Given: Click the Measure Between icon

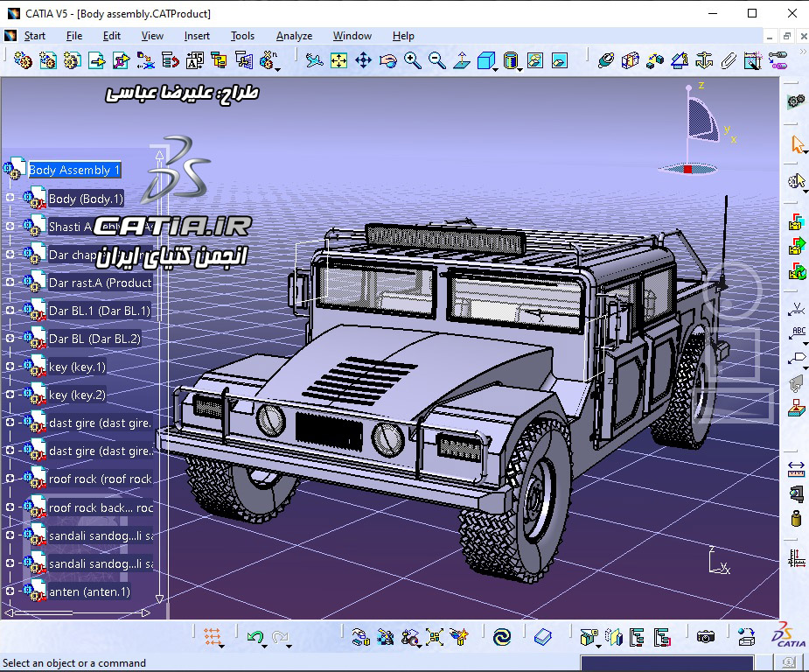Looking at the screenshot, I should coord(359,636).
